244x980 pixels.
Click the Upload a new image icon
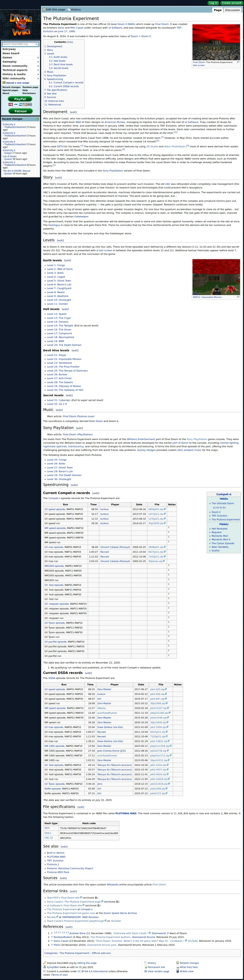pos(4,83)
